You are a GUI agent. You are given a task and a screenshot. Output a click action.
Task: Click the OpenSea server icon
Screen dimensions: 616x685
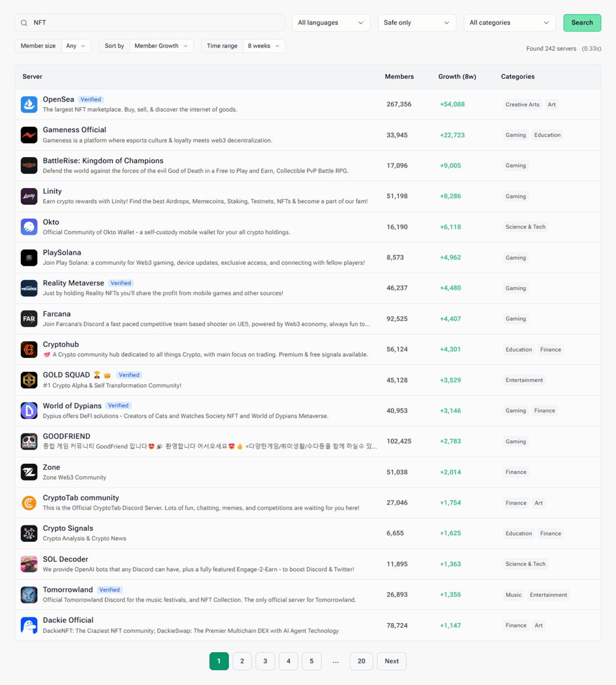pos(29,104)
